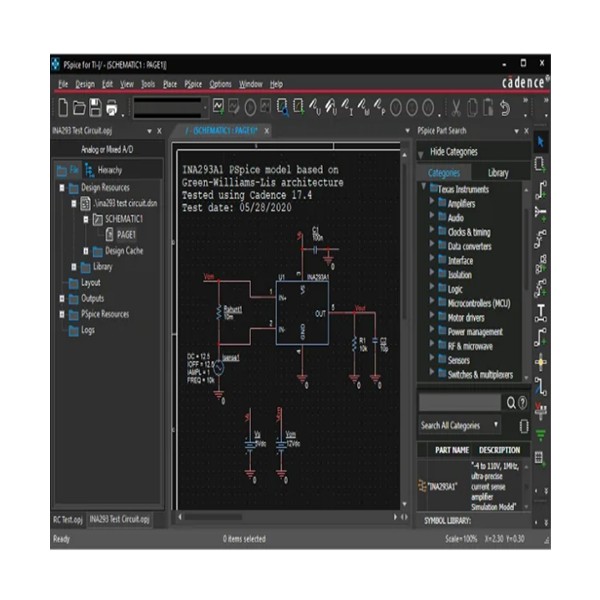Switch to the Library tab
This screenshot has height=600, width=600.
(x=498, y=173)
